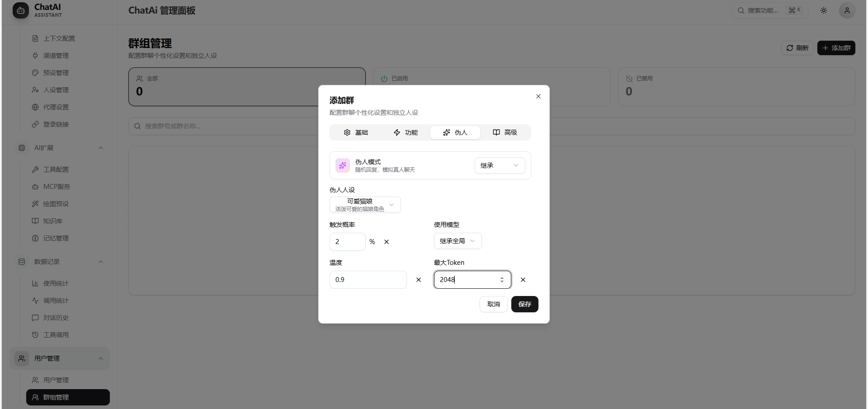Toggle light/dark theme with the sun icon
Image resolution: width=868 pixels, height=409 pixels.
pyautogui.click(x=823, y=10)
